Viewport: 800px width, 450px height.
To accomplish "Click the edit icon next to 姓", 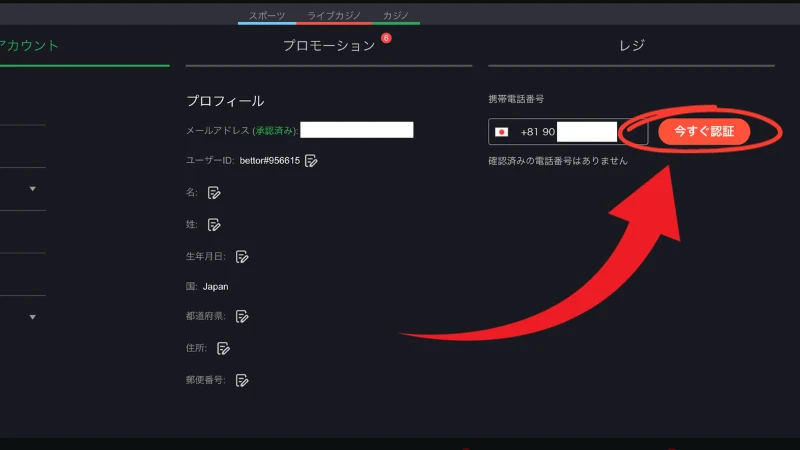I will tap(214, 225).
